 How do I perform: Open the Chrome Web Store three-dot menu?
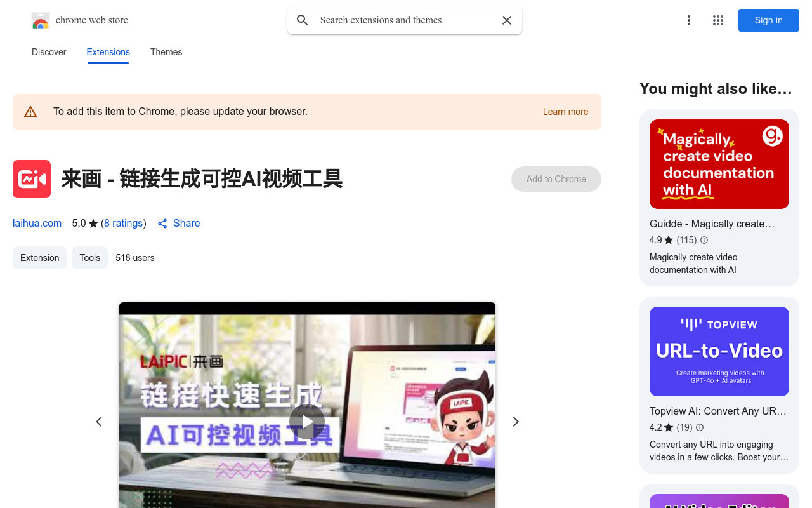[689, 20]
